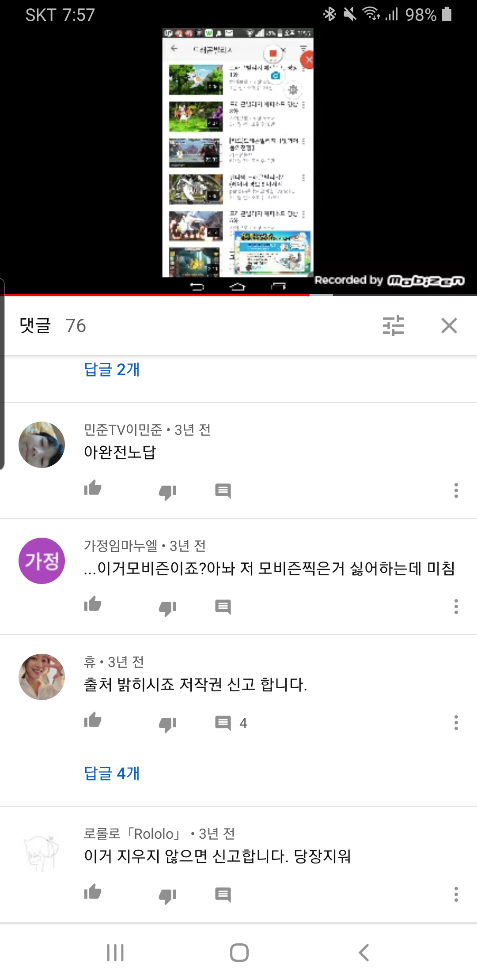Open comment sort options icon
This screenshot has width=477, height=980.
point(393,326)
